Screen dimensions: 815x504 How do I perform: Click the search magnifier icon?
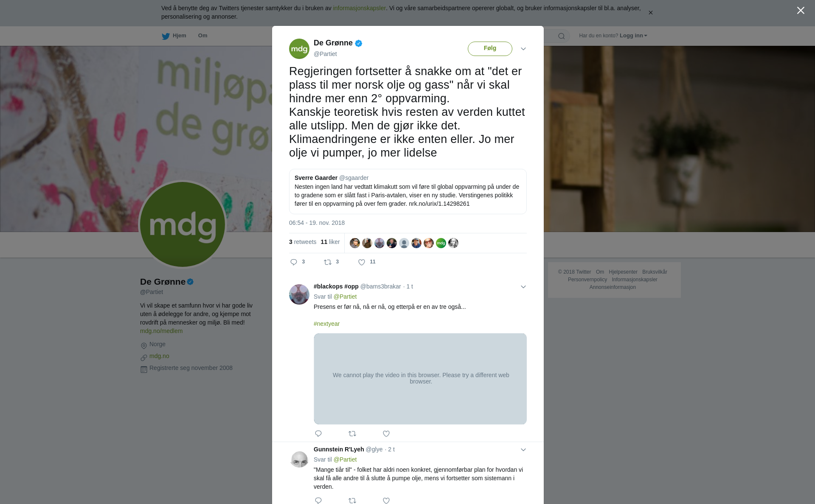pos(562,36)
